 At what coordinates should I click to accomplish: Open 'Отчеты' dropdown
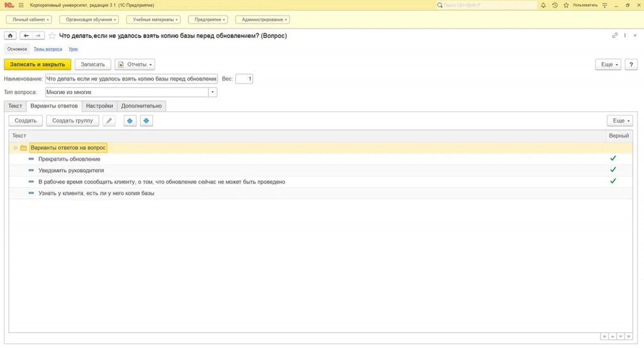(x=135, y=65)
